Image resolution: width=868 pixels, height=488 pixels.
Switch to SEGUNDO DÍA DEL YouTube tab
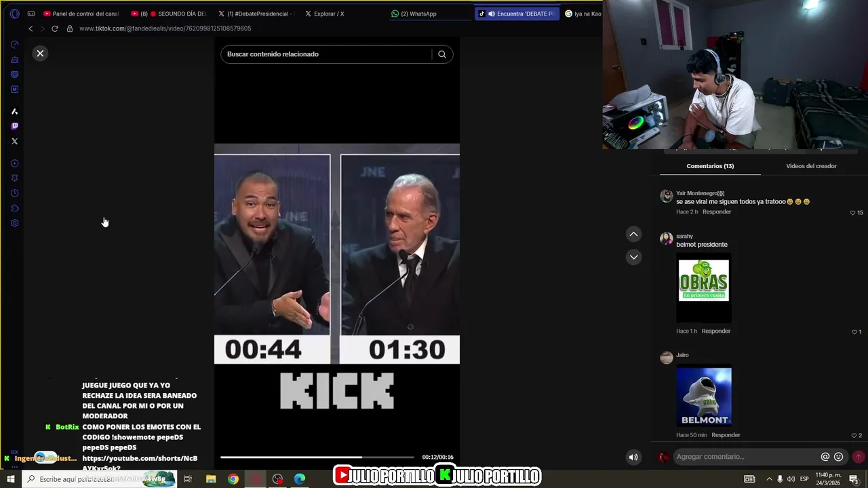point(169,14)
